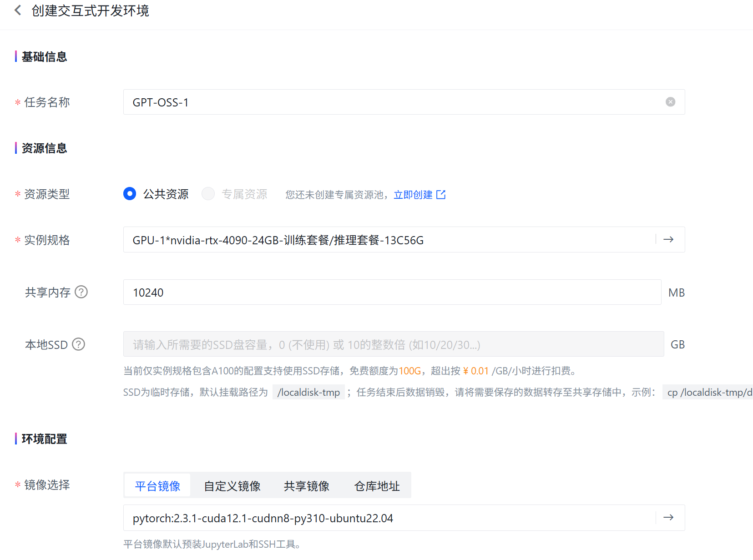Click the 100G free quota text
This screenshot has height=560, width=753.
click(410, 371)
